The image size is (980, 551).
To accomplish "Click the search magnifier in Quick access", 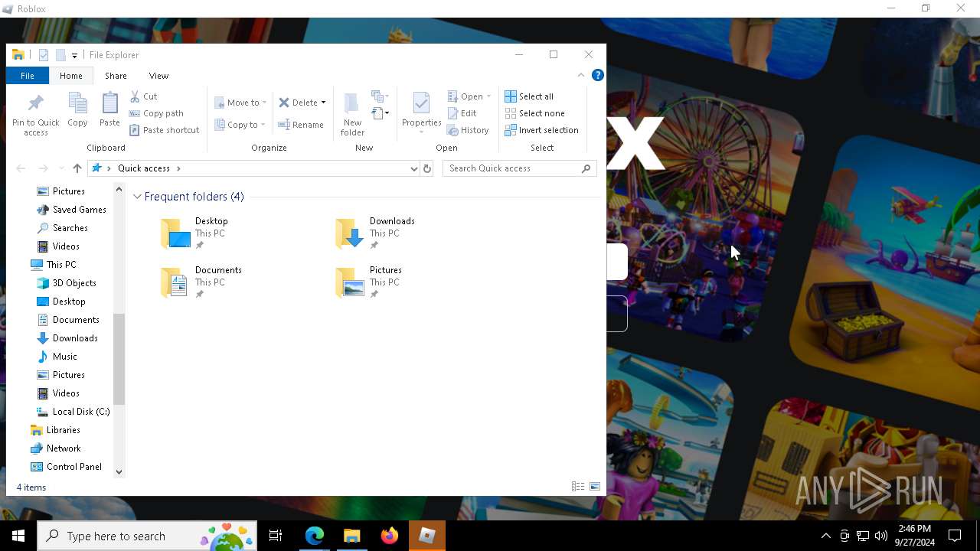I will [586, 168].
